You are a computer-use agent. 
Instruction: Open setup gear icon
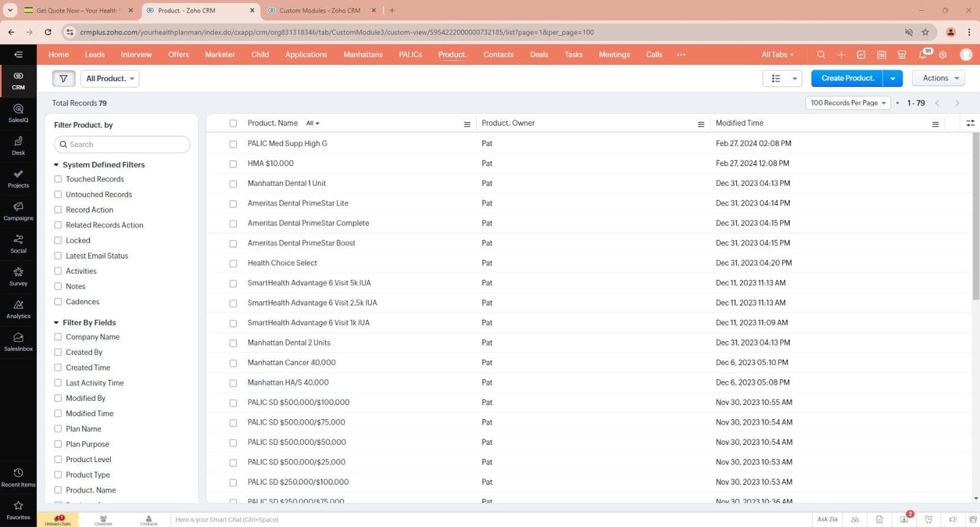click(x=943, y=55)
